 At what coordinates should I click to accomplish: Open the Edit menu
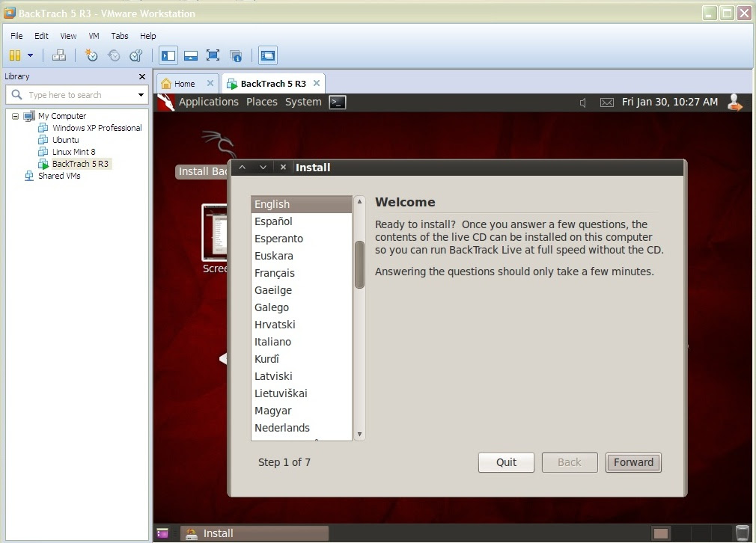(x=41, y=36)
